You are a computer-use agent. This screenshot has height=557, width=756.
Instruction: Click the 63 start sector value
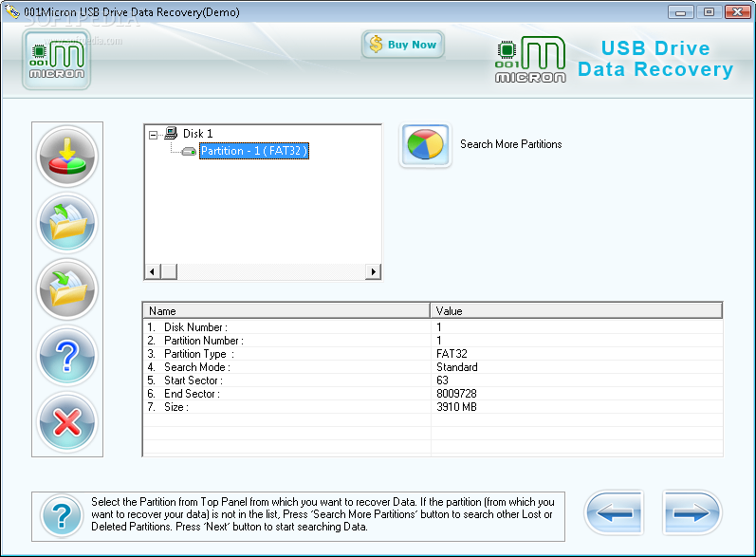tap(442, 381)
